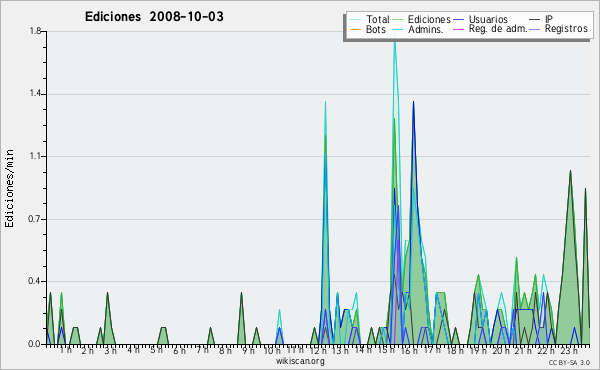This screenshot has height=370, width=600.
Task: Click the '18 h' x-axis label
Action: tap(455, 350)
